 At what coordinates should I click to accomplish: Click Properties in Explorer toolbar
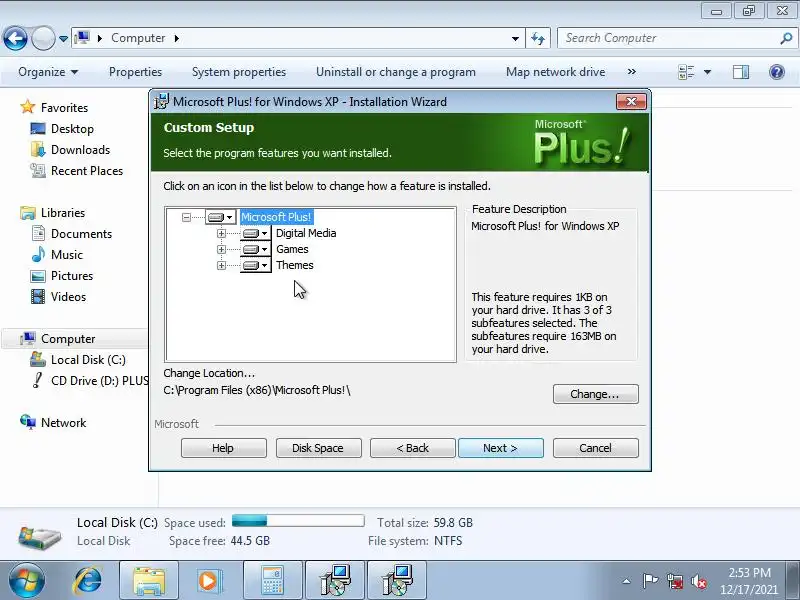point(136,72)
